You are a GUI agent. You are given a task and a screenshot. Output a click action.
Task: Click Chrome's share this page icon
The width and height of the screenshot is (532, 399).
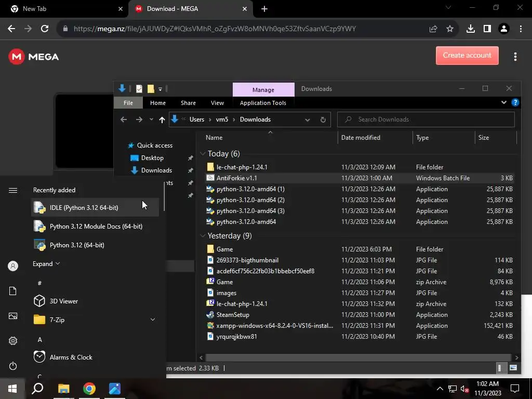(433, 29)
